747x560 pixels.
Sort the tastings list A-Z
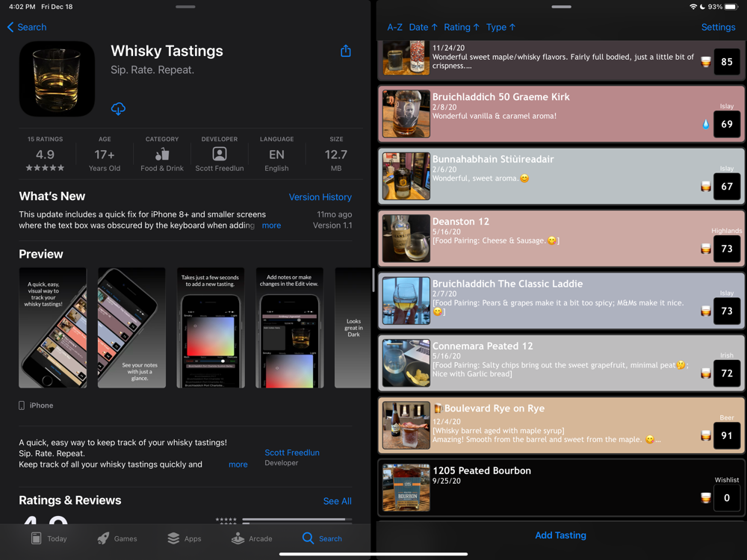click(394, 27)
